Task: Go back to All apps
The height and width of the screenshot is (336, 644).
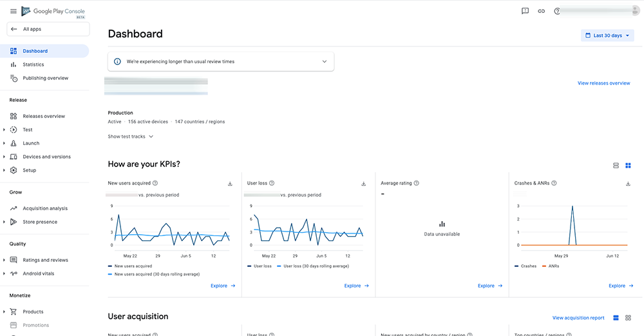Action: coord(48,29)
